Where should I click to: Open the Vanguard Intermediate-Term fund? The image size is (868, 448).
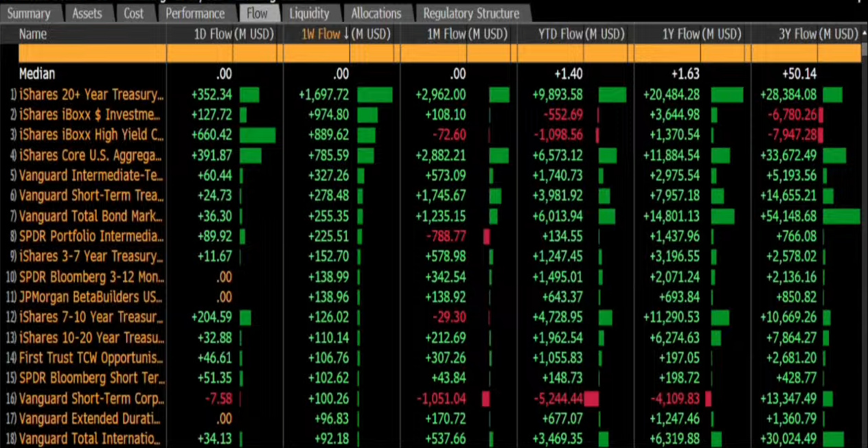pyautogui.click(x=91, y=176)
